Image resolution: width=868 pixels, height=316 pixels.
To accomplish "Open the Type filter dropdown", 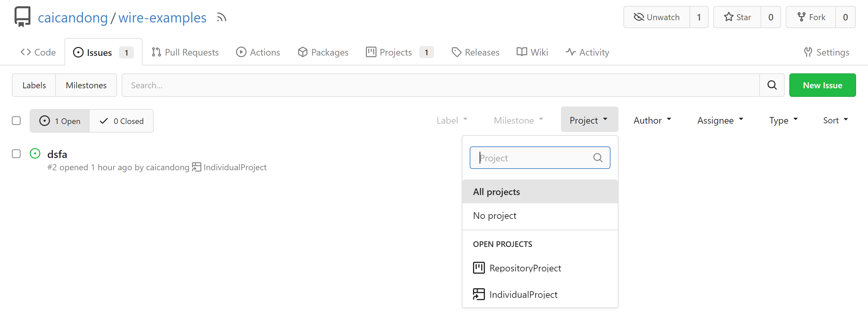I will 783,120.
